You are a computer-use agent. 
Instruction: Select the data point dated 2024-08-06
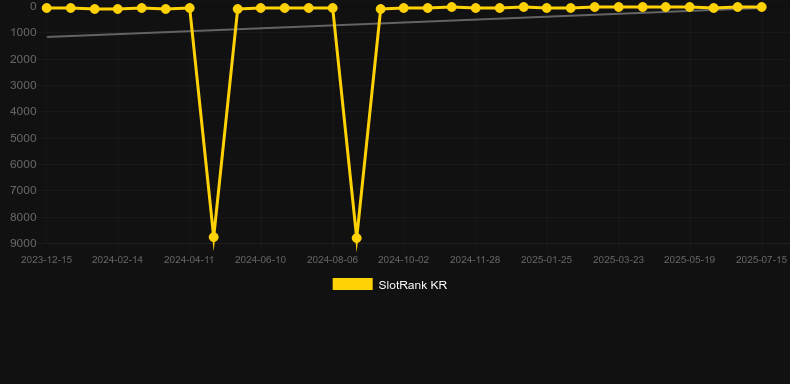[333, 8]
